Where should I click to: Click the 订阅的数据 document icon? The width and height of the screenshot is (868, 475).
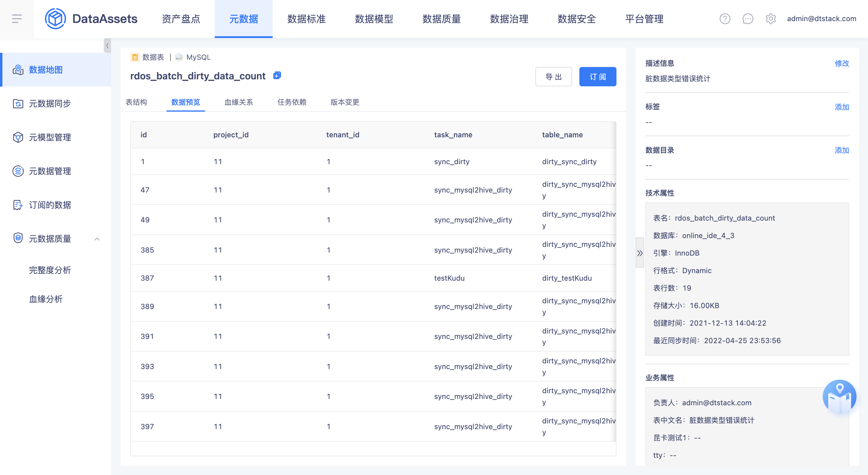[x=18, y=205]
